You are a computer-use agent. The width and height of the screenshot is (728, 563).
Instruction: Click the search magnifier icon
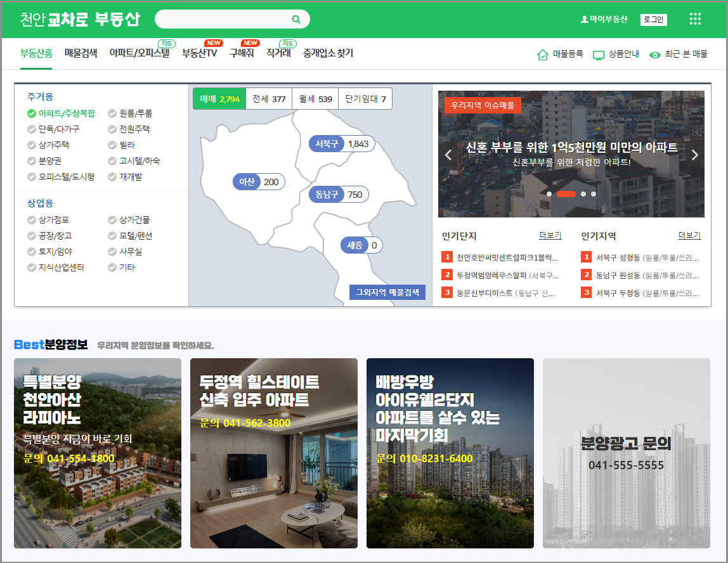pyautogui.click(x=295, y=19)
